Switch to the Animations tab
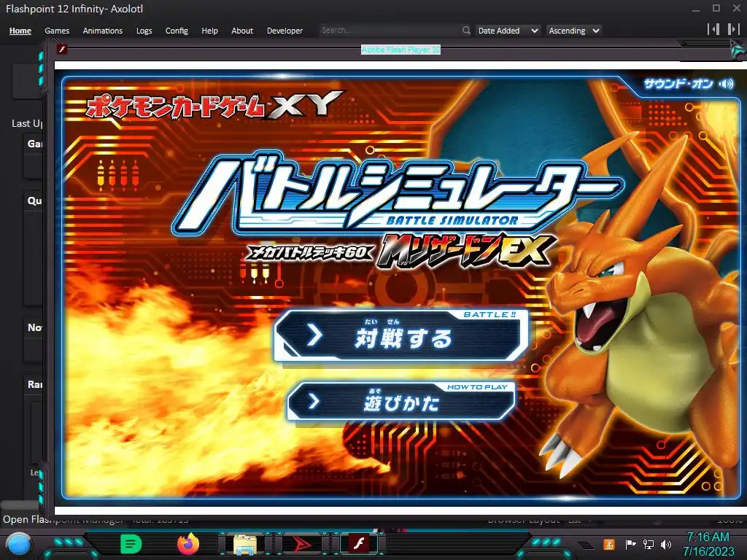747x560 pixels. pos(102,31)
